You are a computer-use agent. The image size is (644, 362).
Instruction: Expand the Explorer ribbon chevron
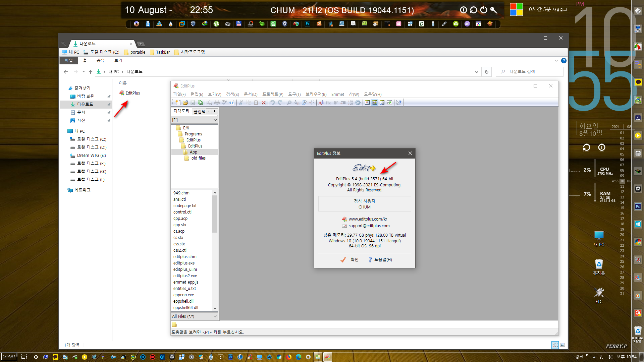[556, 61]
